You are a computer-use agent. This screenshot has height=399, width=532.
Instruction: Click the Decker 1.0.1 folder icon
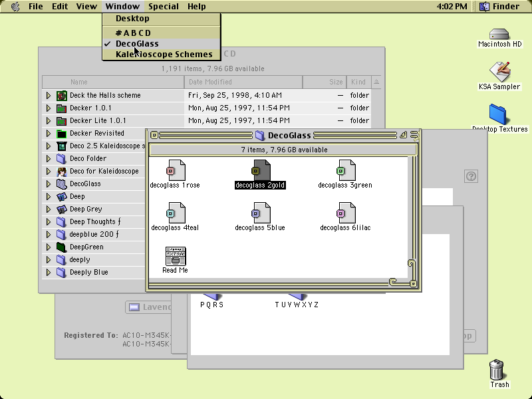coord(61,108)
